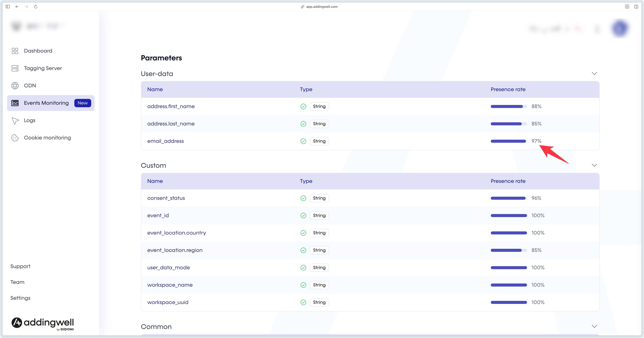Screen dimensions: 644x338
Task: Toggle the browser sidebar panel icon
Action: click(8, 7)
